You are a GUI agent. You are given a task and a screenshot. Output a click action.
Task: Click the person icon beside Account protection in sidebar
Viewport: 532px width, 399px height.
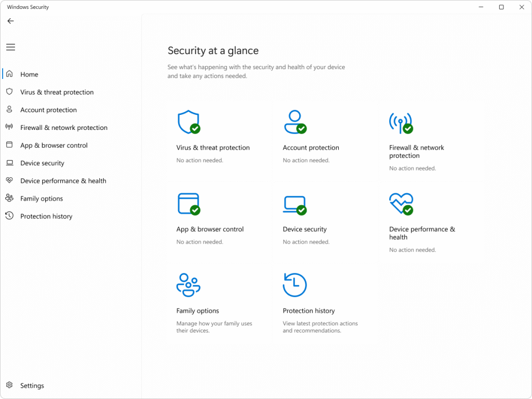pos(9,109)
